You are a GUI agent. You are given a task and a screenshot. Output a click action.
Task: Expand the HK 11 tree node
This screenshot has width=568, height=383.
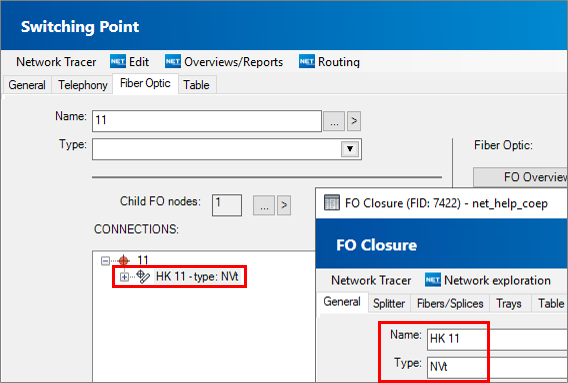click(x=124, y=277)
